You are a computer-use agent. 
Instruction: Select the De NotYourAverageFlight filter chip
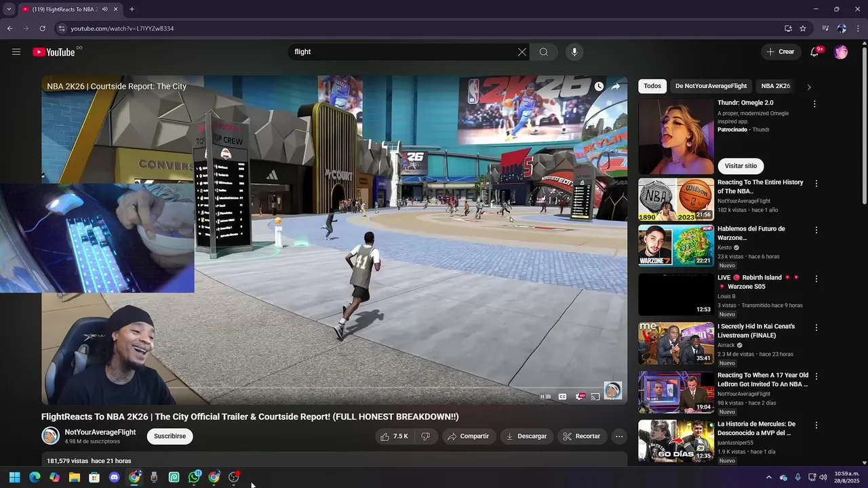711,86
